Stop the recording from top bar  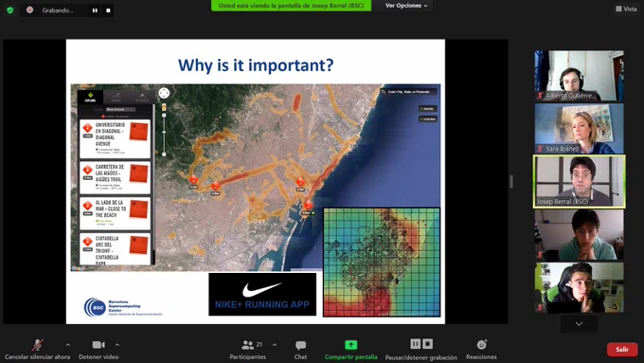(x=108, y=10)
